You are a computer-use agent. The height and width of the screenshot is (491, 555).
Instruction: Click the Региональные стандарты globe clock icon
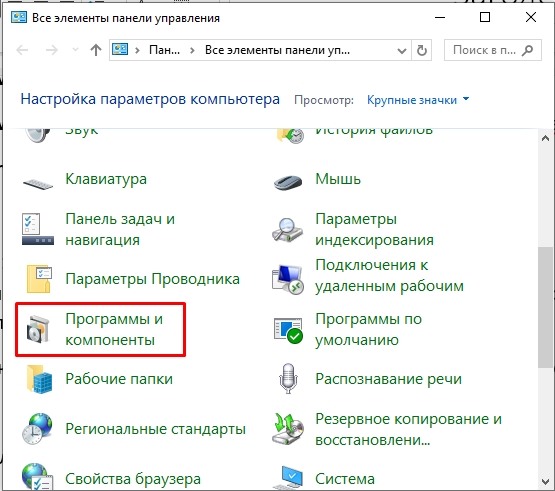click(x=37, y=429)
